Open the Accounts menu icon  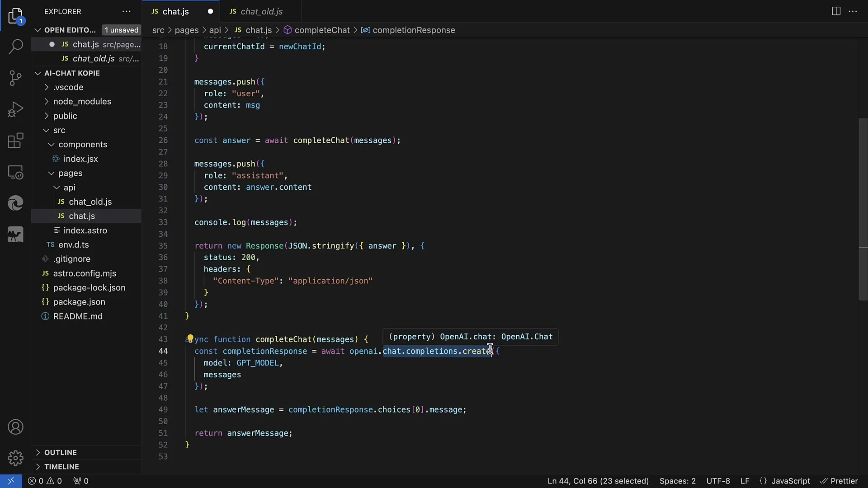[x=15, y=427]
